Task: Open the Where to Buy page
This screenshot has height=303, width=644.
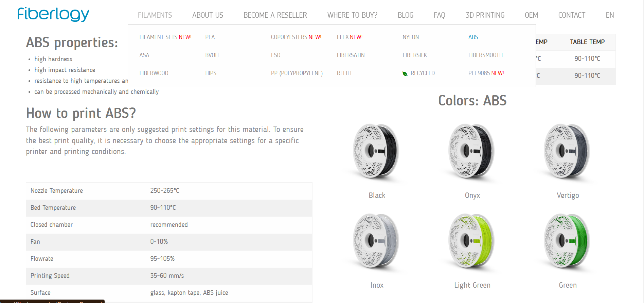Action: tap(352, 15)
